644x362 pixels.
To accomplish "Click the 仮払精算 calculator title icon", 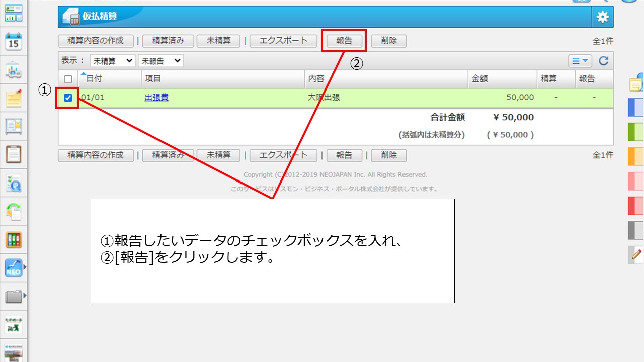I will tap(71, 17).
